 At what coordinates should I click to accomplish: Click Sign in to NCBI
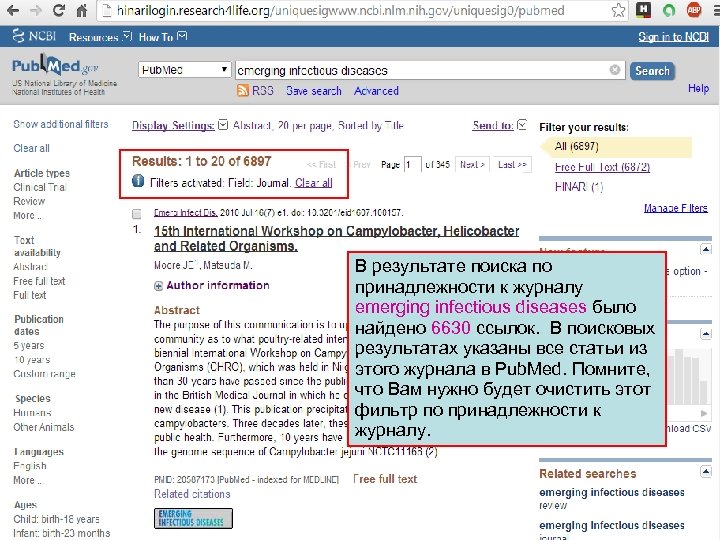[673, 37]
